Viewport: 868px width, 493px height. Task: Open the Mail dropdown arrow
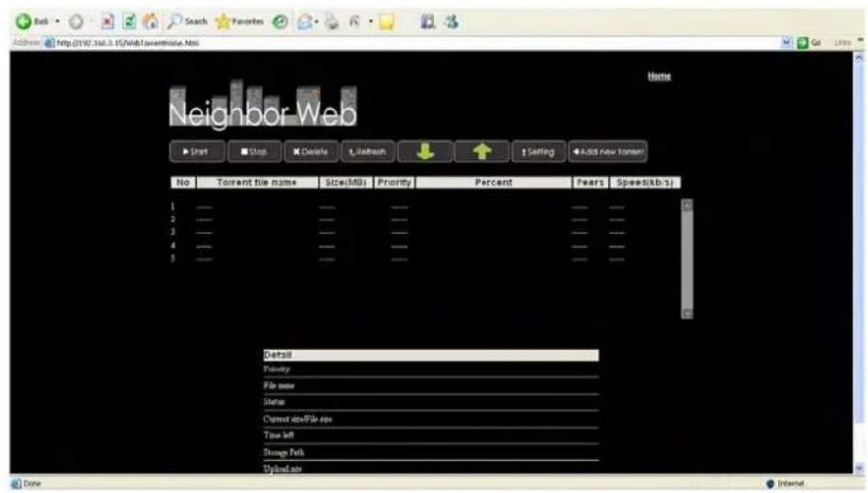316,22
